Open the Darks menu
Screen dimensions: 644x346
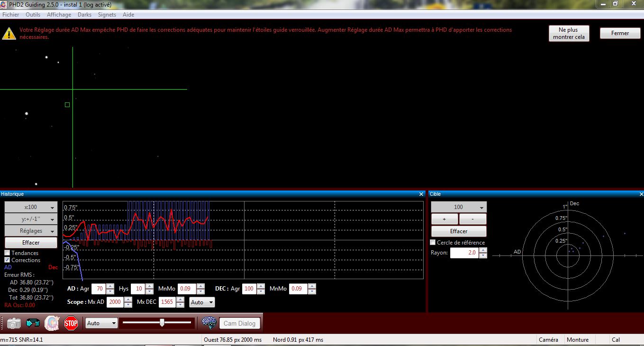click(85, 15)
